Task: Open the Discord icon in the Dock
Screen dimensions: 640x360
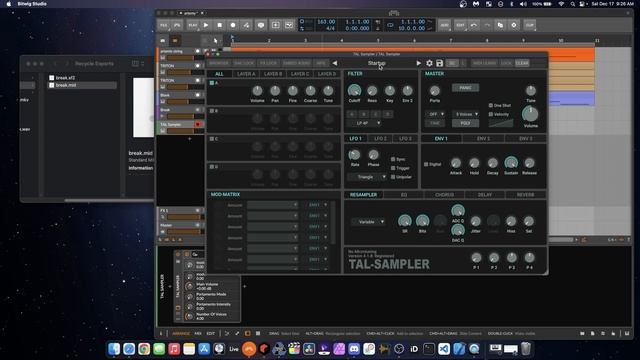Action: click(354, 349)
